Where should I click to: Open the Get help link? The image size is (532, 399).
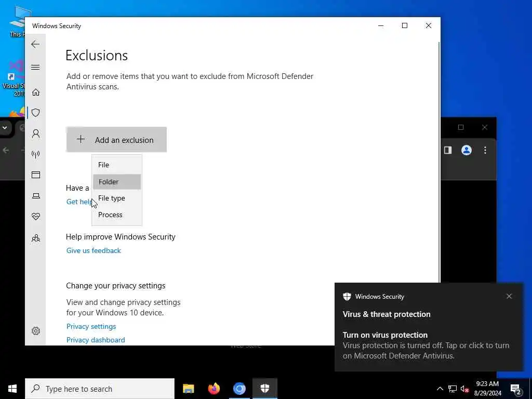tap(79, 202)
